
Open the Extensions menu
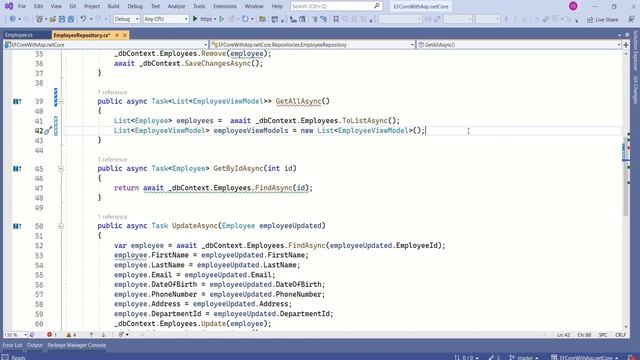pos(224,7)
